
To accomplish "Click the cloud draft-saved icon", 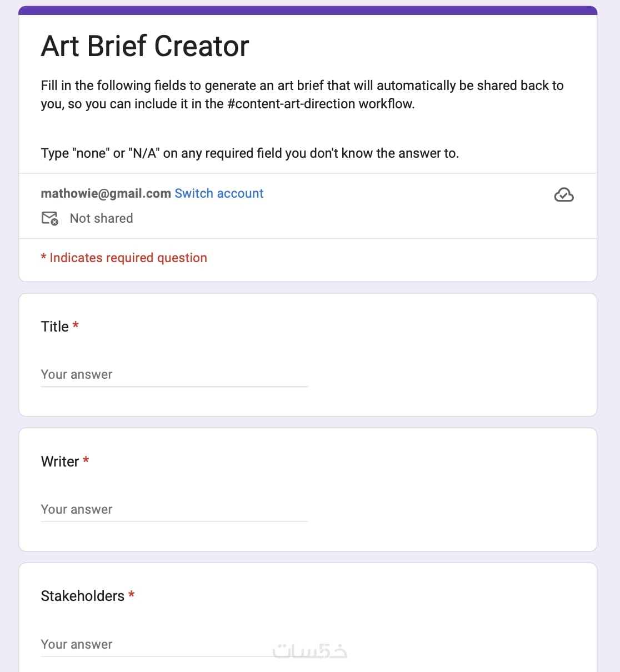I will pos(563,195).
